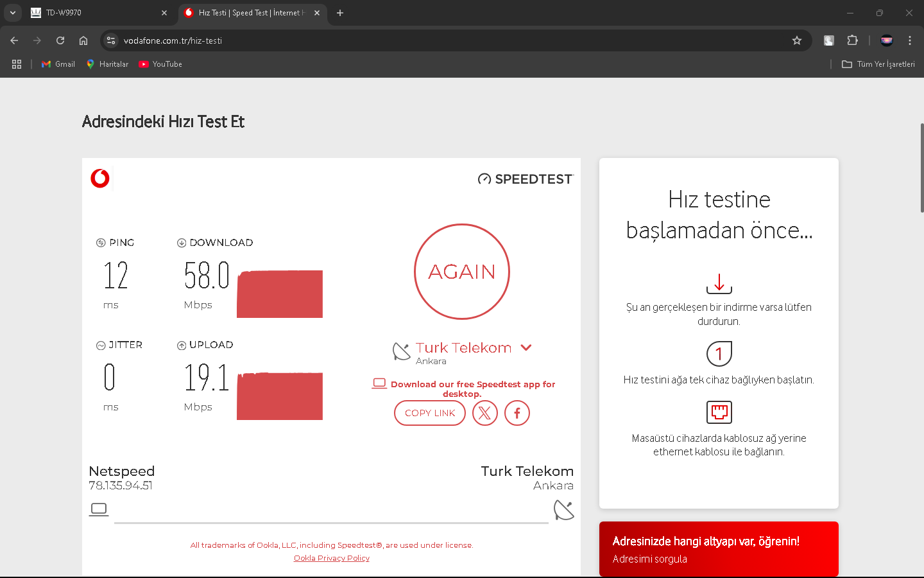
Task: Click the satellite dish icon beside Turk Telekom server
Action: pos(402,351)
